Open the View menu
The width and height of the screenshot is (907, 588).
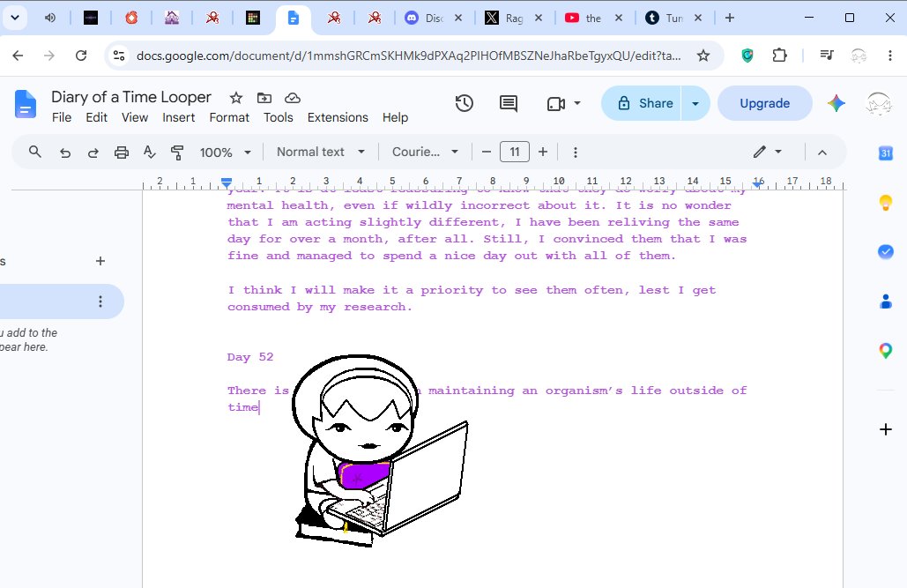(135, 117)
